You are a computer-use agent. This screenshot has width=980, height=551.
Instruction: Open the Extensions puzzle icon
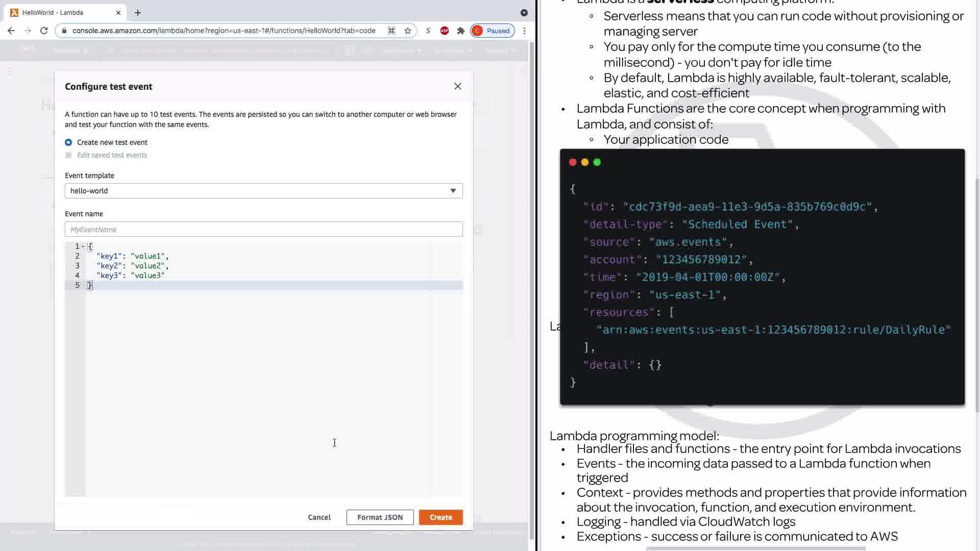pos(461,31)
